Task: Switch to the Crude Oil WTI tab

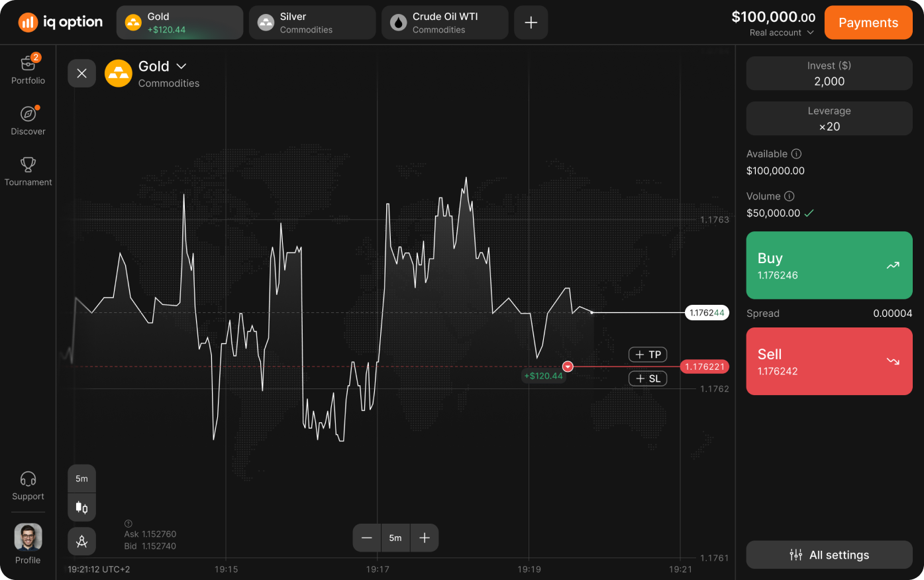Action: click(444, 23)
